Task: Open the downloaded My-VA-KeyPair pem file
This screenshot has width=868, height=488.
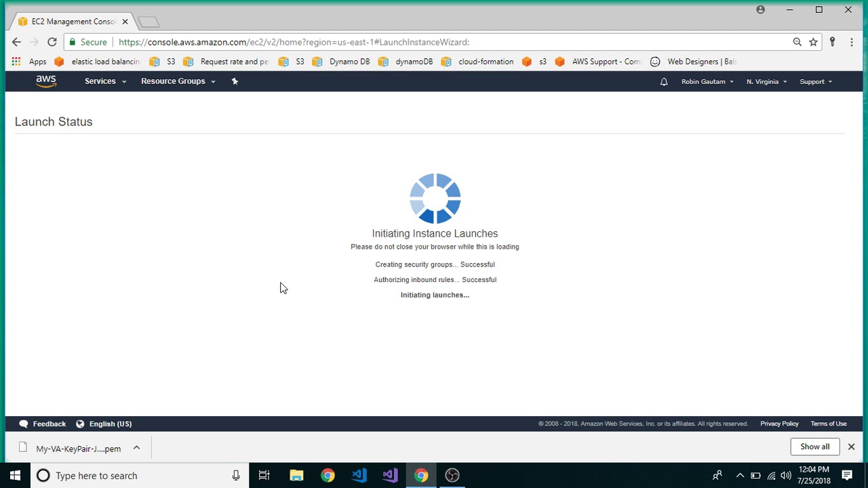Action: pyautogui.click(x=70, y=448)
